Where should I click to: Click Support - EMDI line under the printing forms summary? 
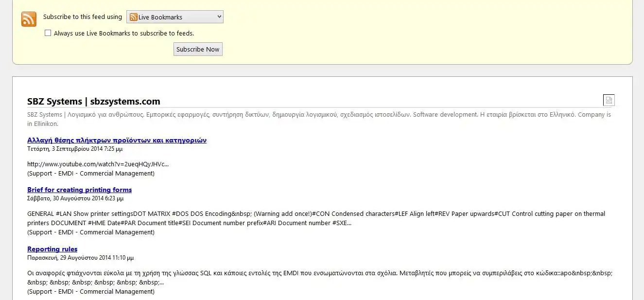[91, 232]
